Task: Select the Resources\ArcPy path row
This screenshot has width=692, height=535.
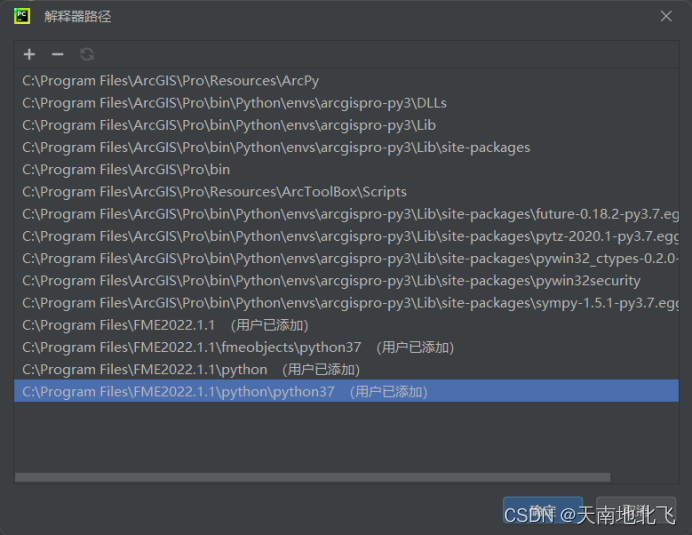Action: click(346, 81)
